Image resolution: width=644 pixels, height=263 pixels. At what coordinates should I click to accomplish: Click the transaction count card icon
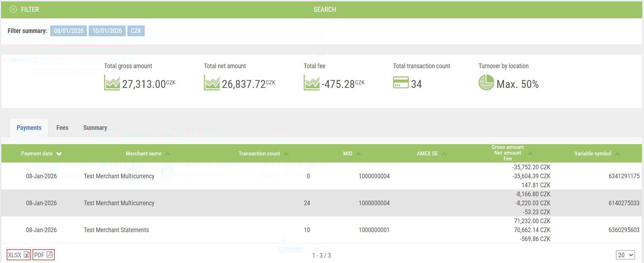pyautogui.click(x=401, y=83)
